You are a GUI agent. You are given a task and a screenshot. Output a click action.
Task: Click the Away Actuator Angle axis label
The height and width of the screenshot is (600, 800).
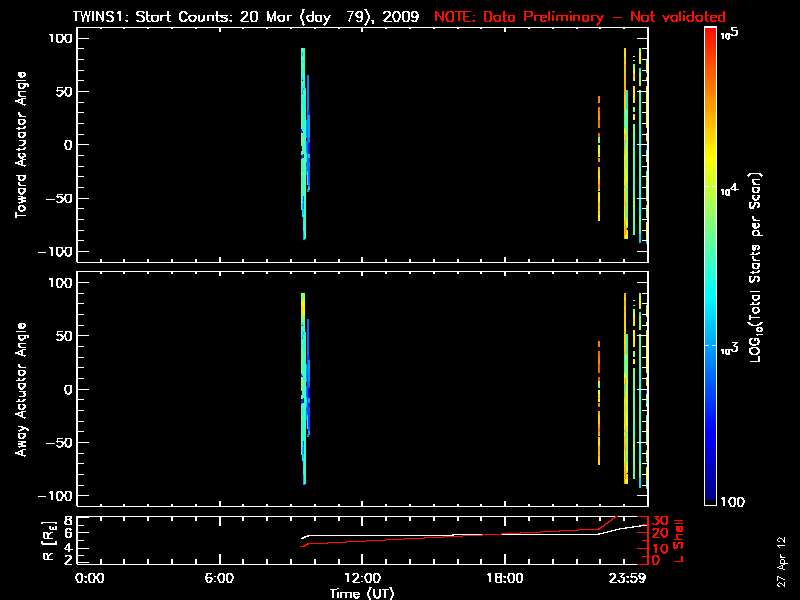click(x=20, y=390)
